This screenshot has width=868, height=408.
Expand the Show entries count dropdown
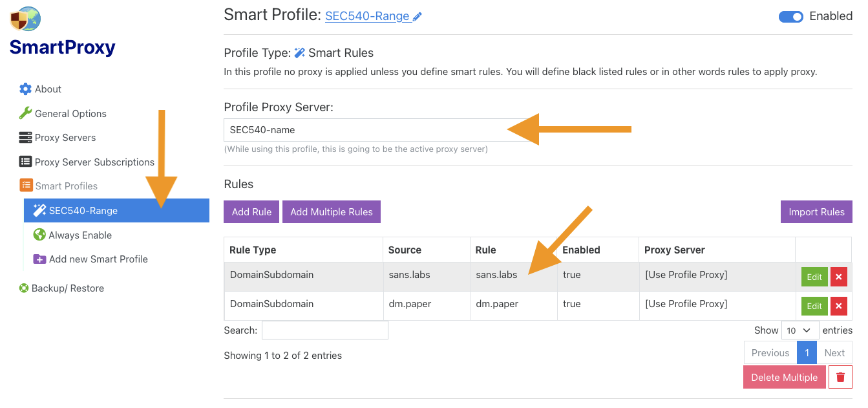point(799,330)
